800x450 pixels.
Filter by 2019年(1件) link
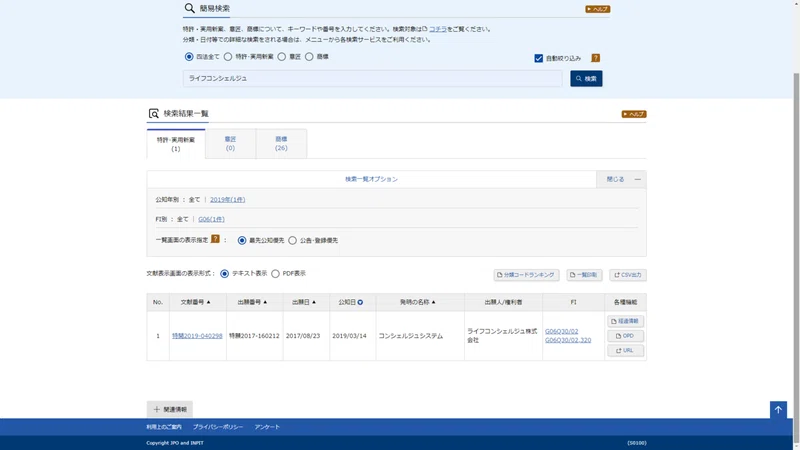228,199
